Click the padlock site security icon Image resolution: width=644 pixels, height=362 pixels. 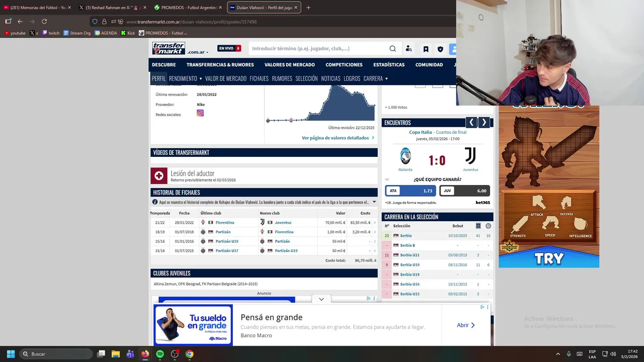(x=104, y=22)
